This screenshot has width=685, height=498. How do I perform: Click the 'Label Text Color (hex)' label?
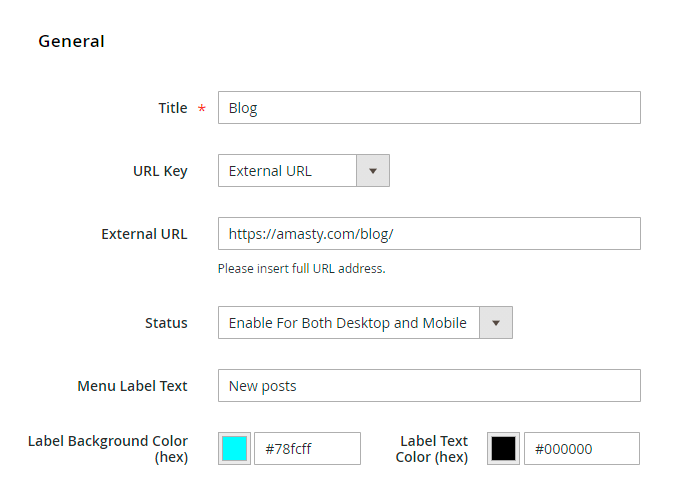click(432, 449)
